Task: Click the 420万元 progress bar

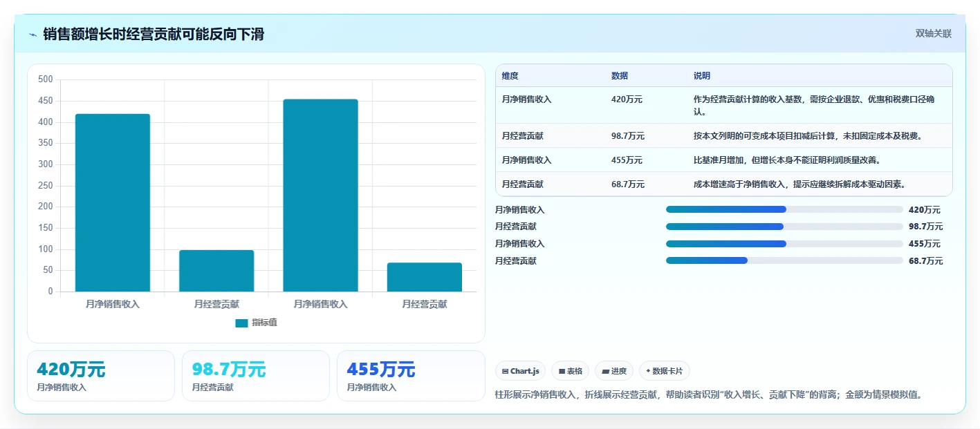Action: point(784,209)
